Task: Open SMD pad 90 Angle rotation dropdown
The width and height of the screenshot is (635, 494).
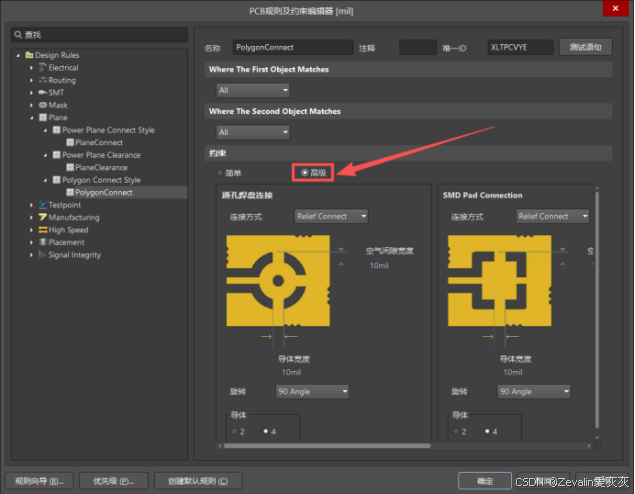Action: pyautogui.click(x=534, y=392)
